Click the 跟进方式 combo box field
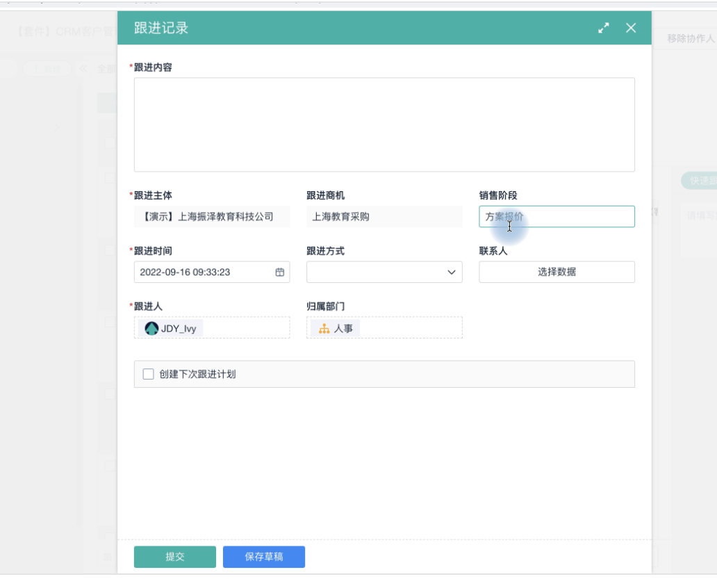 click(x=375, y=272)
